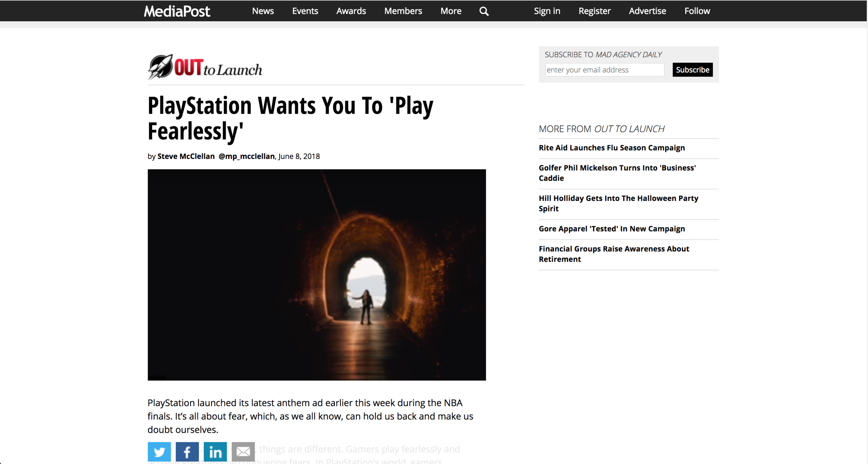This screenshot has height=464, width=868.
Task: Click the MediaPost logo
Action: [177, 11]
